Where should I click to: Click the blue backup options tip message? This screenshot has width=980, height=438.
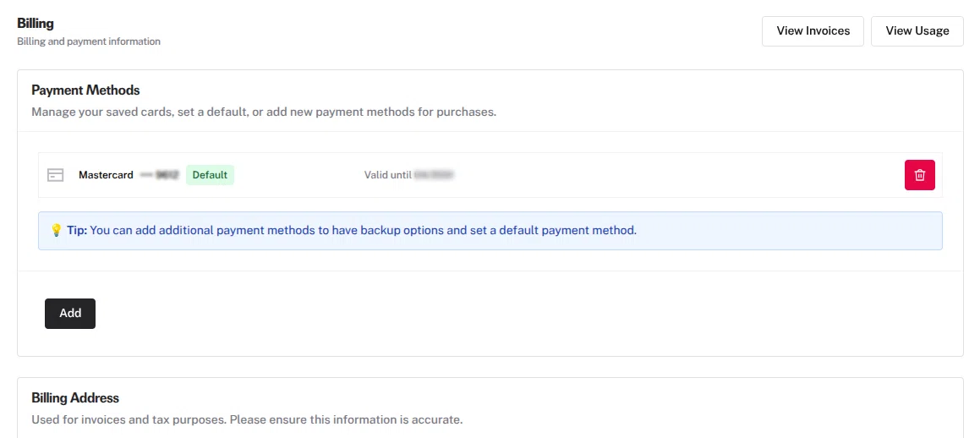pyautogui.click(x=363, y=230)
